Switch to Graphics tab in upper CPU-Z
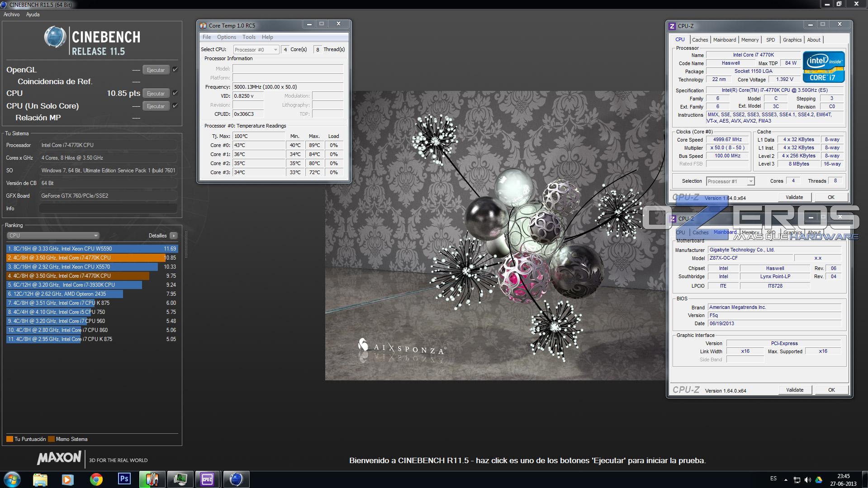The height and width of the screenshot is (488, 868). (x=792, y=40)
